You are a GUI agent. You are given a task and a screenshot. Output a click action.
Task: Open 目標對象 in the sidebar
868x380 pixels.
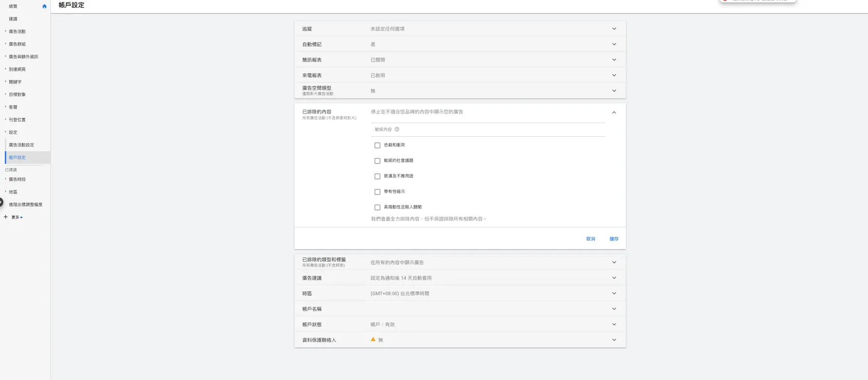pos(17,95)
